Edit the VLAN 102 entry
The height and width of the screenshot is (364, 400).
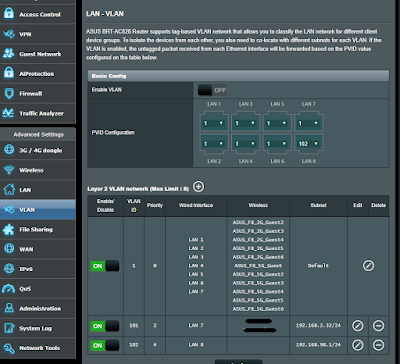point(358,345)
